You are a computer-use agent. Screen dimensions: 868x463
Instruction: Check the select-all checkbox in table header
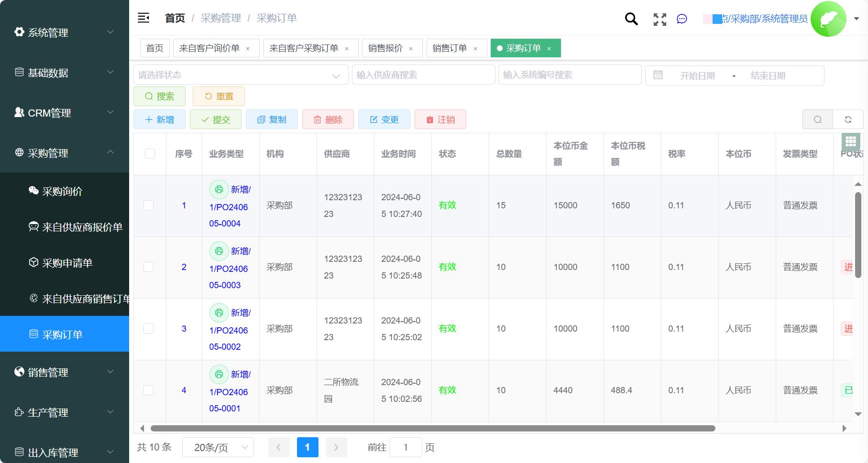[x=150, y=154]
